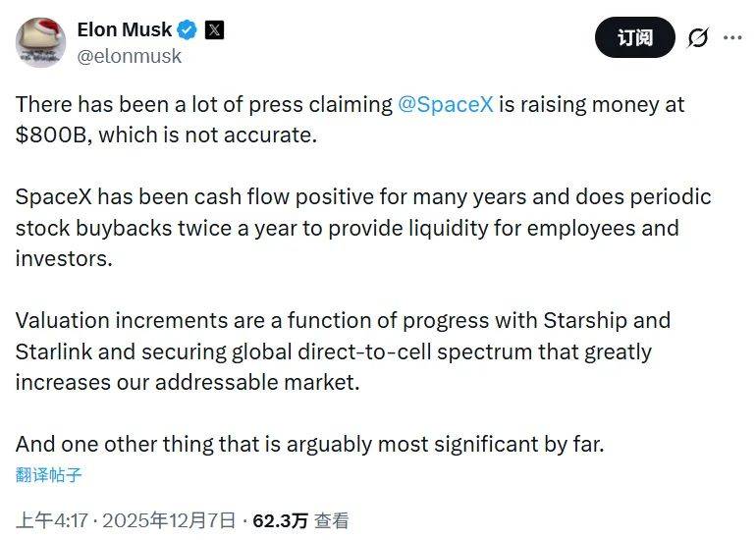Click the X affiliation badge beside name
Viewport: 756px width, 540px height.
(x=213, y=30)
